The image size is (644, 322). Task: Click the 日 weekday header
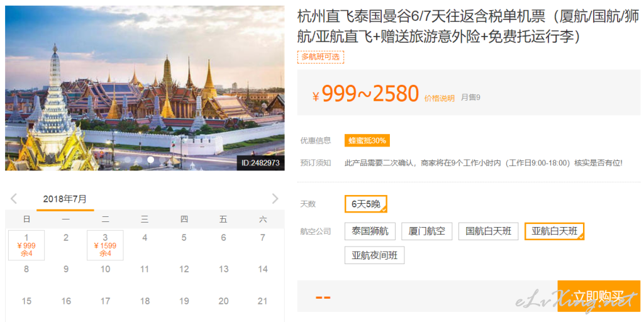coord(26,219)
